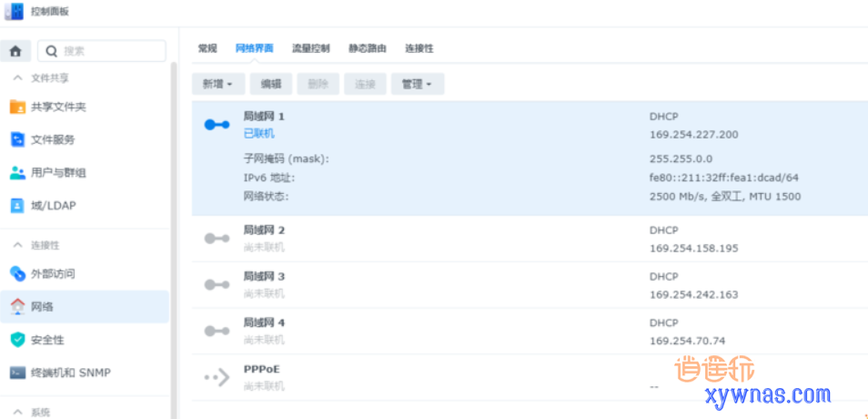This screenshot has width=868, height=419.
Task: Switch to the 连接性 tab
Action: [419, 49]
